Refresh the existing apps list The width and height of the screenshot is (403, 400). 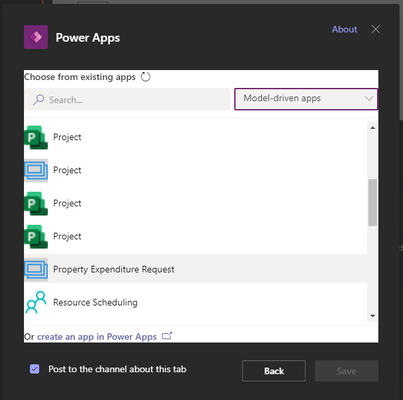(146, 77)
